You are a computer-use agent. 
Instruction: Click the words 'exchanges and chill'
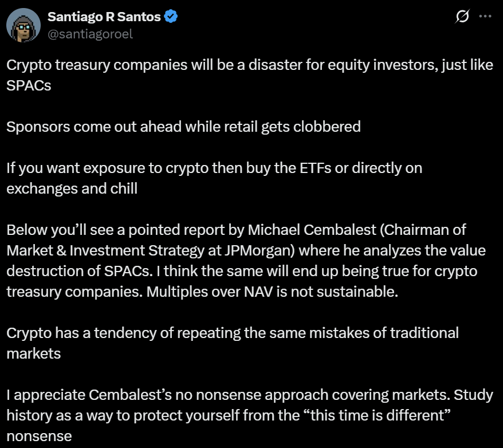[72, 188]
